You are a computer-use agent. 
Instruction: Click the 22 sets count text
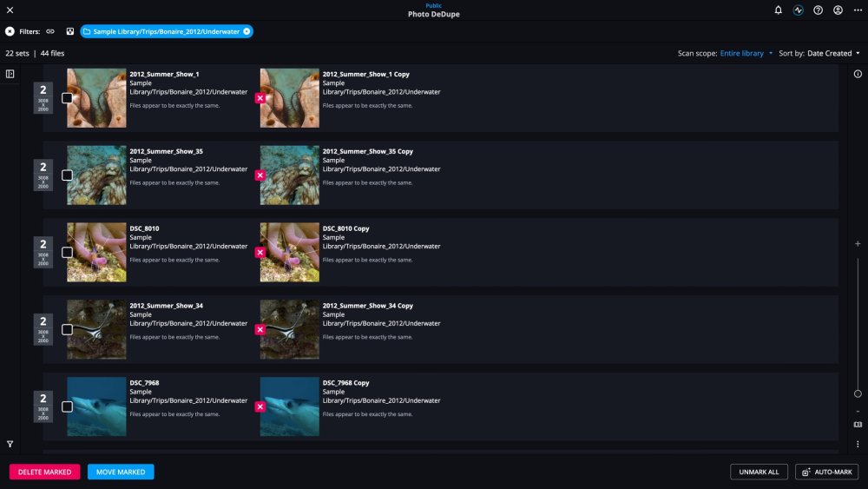click(x=17, y=53)
